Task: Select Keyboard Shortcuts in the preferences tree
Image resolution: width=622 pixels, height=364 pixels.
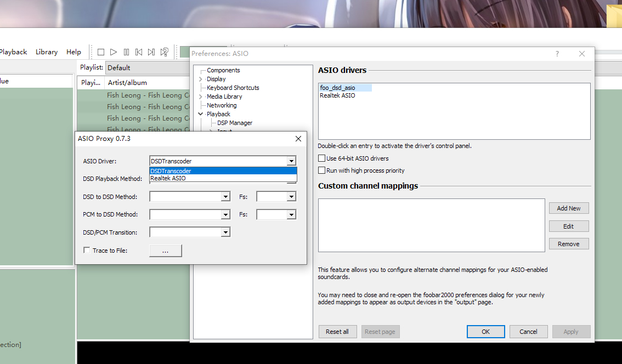Action: click(x=233, y=88)
